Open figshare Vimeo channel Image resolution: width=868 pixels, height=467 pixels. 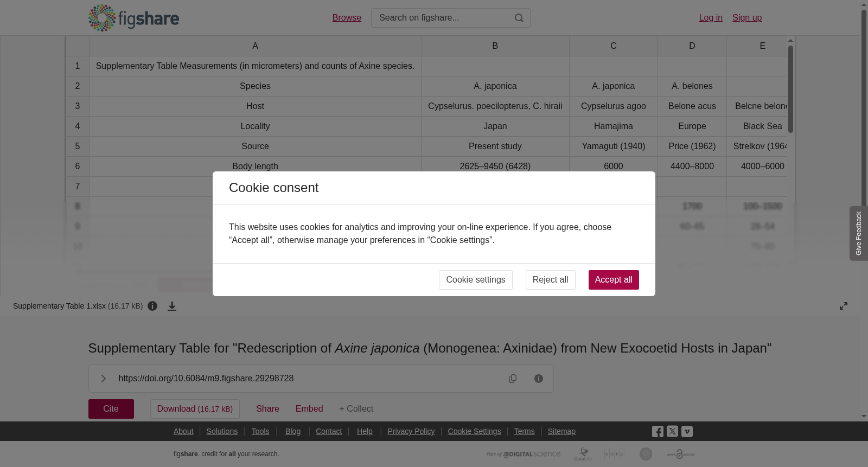(x=687, y=432)
